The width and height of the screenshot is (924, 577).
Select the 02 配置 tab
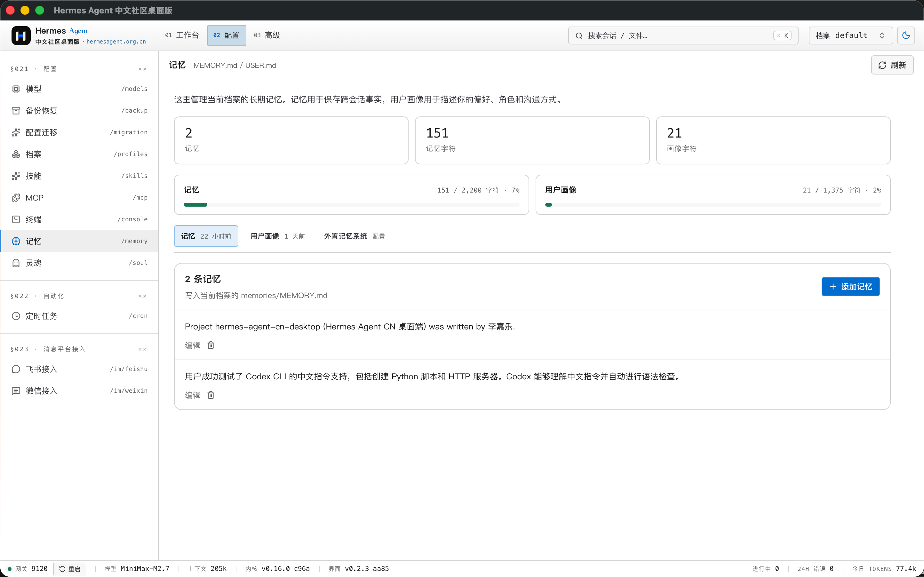click(x=226, y=35)
